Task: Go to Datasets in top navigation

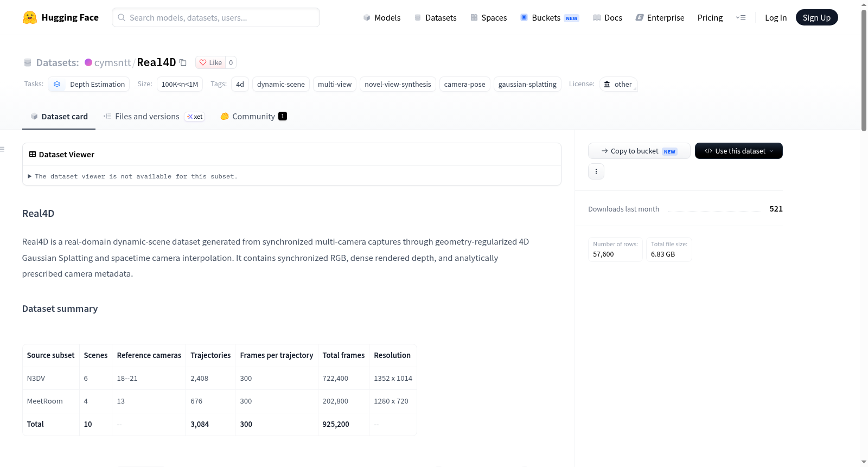Action: 435,18
